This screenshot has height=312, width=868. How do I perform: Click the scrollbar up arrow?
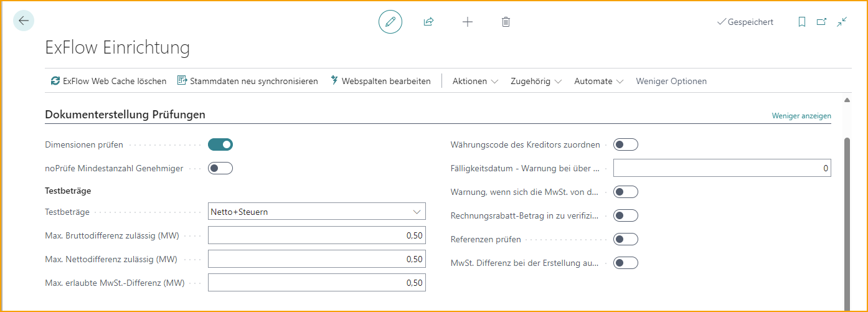pyautogui.click(x=847, y=100)
